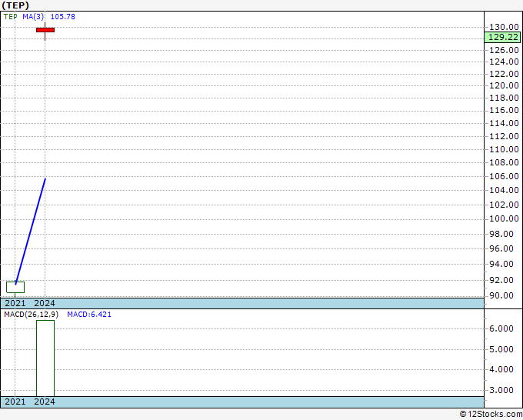Select the 2024 marker on MACD timeline

(45, 402)
